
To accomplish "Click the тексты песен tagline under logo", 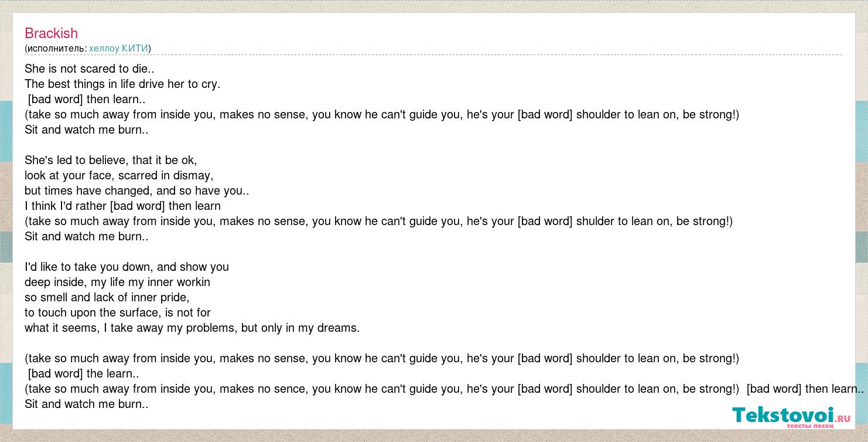I will click(x=809, y=426).
